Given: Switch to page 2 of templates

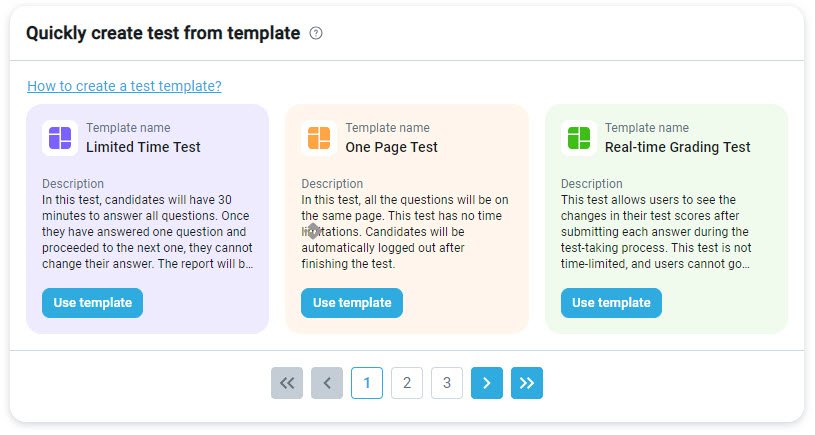Looking at the screenshot, I should (x=407, y=382).
